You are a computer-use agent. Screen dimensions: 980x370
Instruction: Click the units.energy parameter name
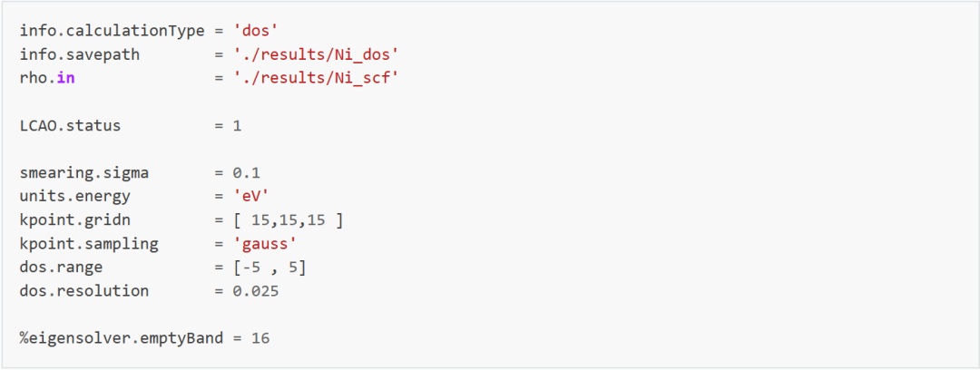(x=75, y=196)
